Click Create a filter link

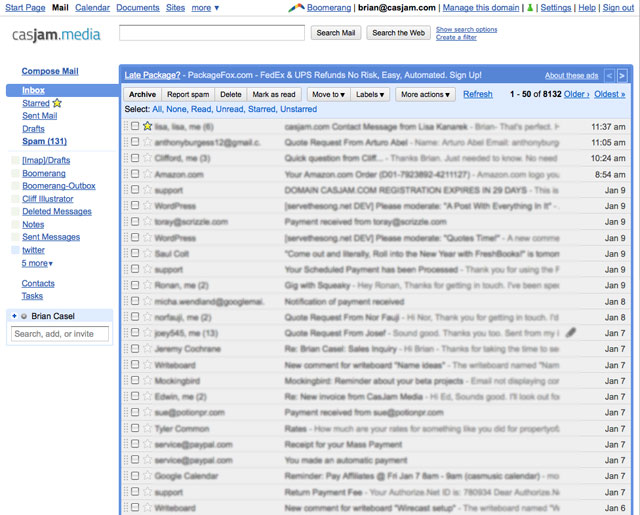coord(456,37)
